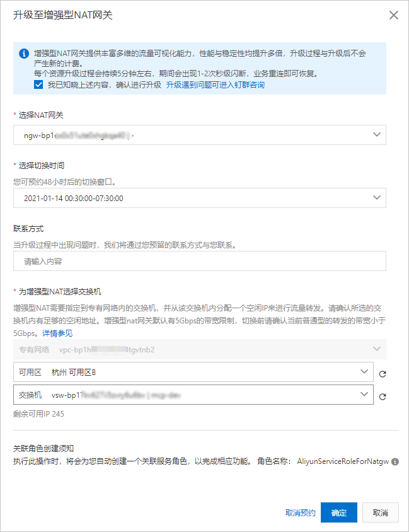
Task: Click the dialog title 升级至增强型NAT网关
Action: [x=63, y=15]
